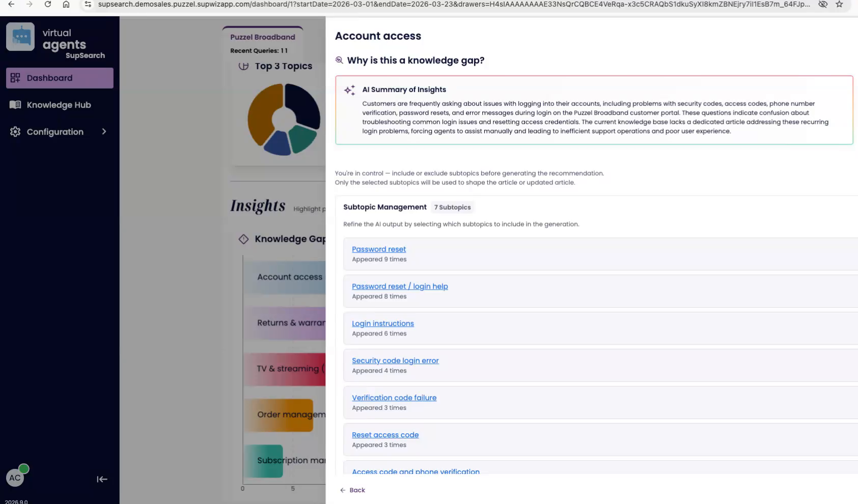Select the Verification code failure subtopic
Viewport: 858px width, 504px height.
point(394,398)
